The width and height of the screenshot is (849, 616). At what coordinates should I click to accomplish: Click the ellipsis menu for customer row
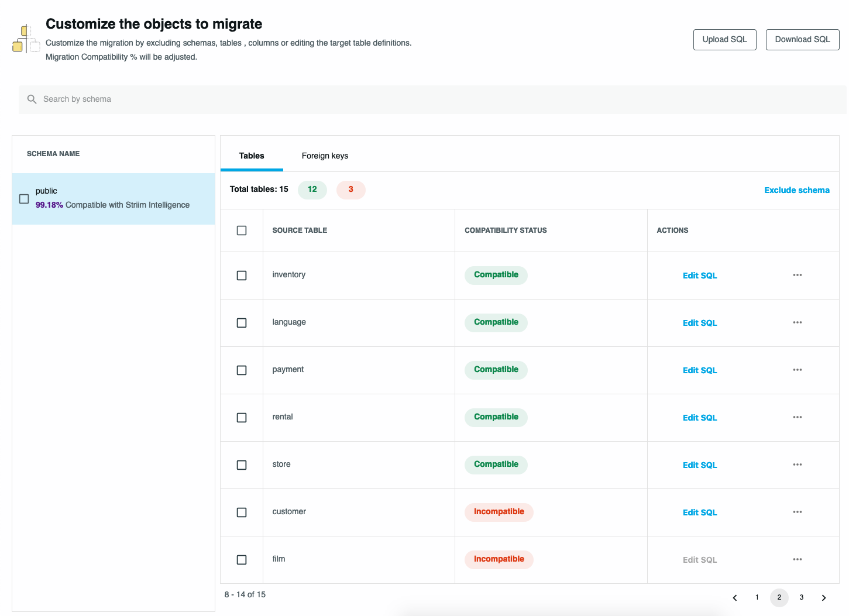(797, 512)
